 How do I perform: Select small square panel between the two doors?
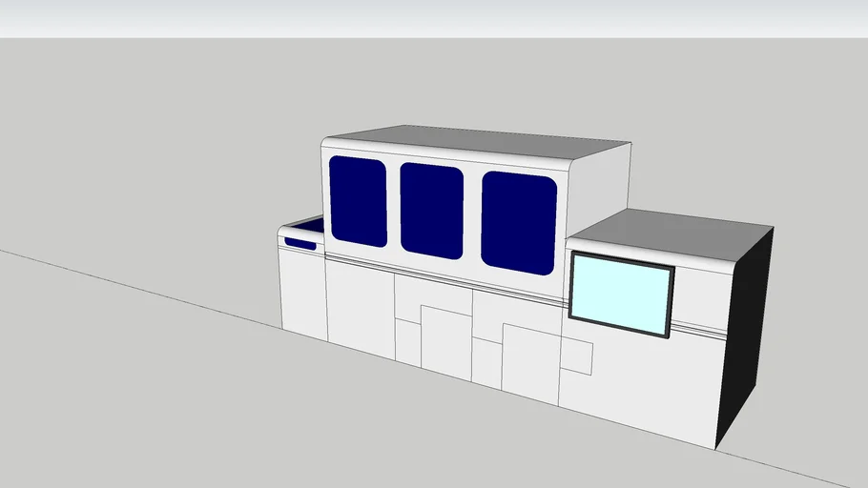coord(486,362)
